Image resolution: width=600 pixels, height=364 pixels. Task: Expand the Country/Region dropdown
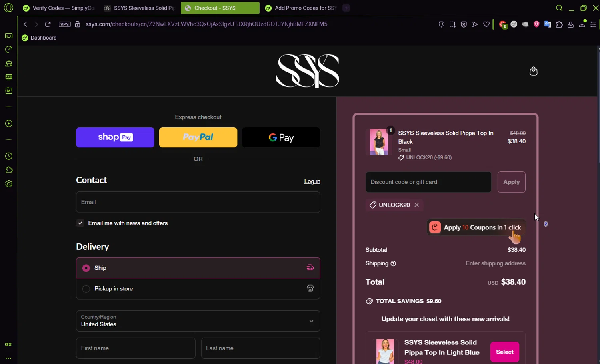tap(198, 321)
